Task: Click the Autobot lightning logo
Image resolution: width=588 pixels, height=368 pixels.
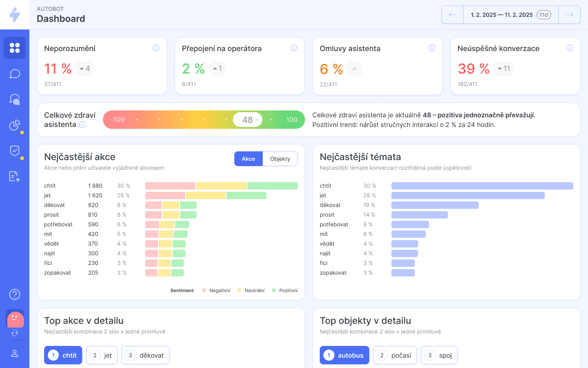Action: coord(15,15)
